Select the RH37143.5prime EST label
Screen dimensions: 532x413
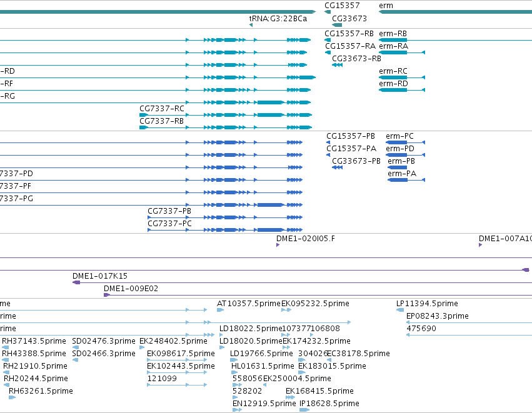point(34,341)
